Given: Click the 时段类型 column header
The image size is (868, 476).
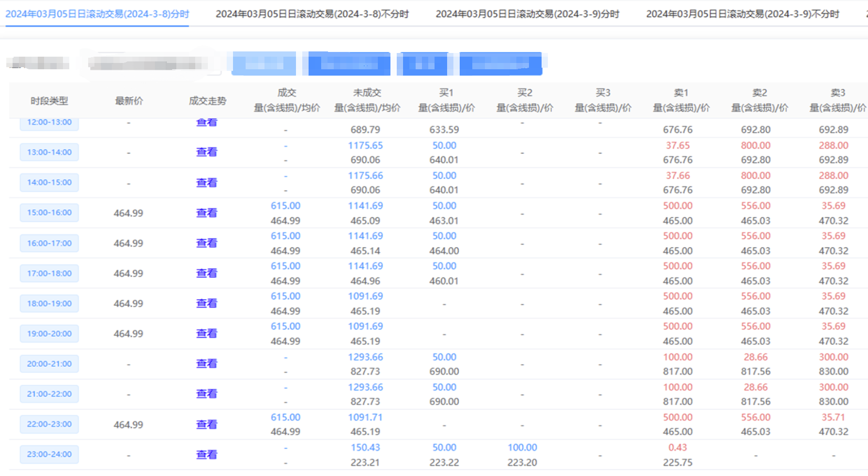Looking at the screenshot, I should [49, 101].
